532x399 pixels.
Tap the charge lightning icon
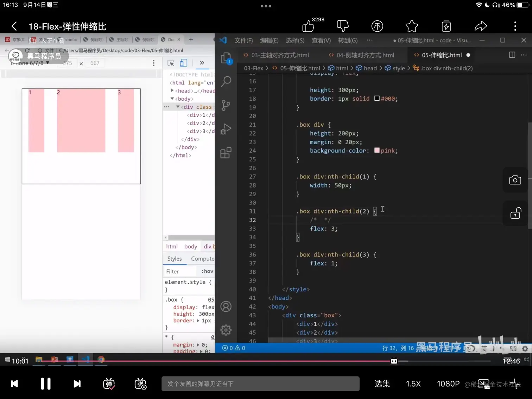(x=446, y=26)
